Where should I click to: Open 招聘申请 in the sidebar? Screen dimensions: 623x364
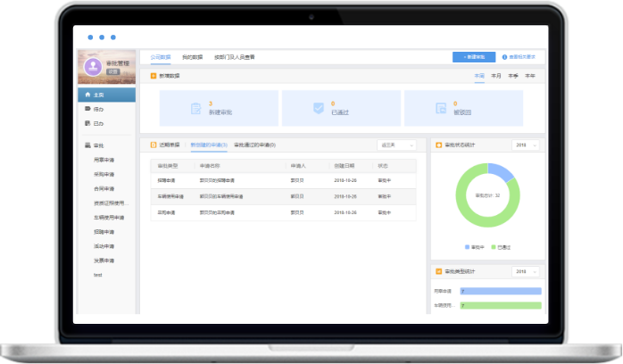pyautogui.click(x=104, y=232)
